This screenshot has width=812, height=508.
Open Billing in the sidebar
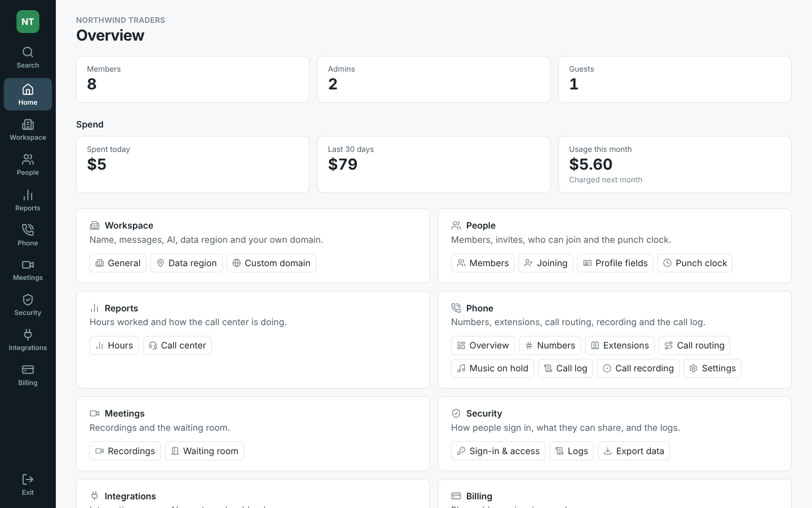point(28,375)
